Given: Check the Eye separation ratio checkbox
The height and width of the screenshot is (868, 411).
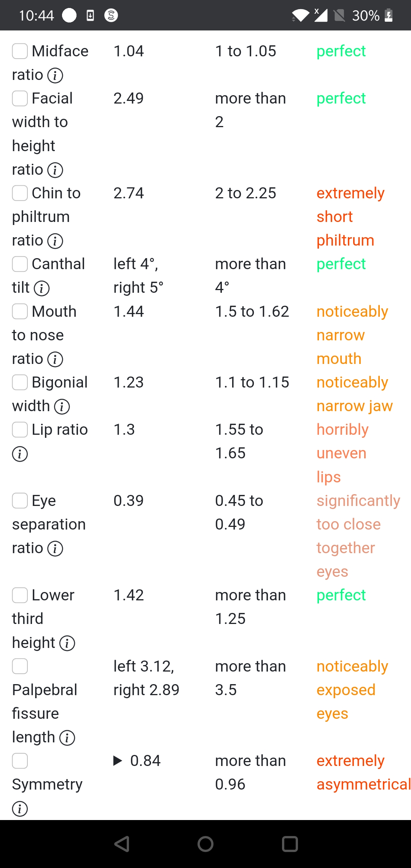Looking at the screenshot, I should click(20, 501).
